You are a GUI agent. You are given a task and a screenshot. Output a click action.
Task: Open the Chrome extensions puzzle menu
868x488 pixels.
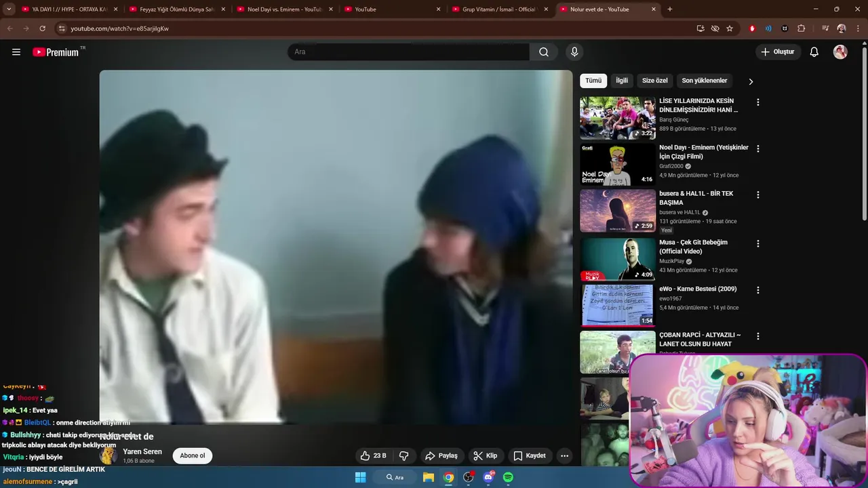coord(802,28)
